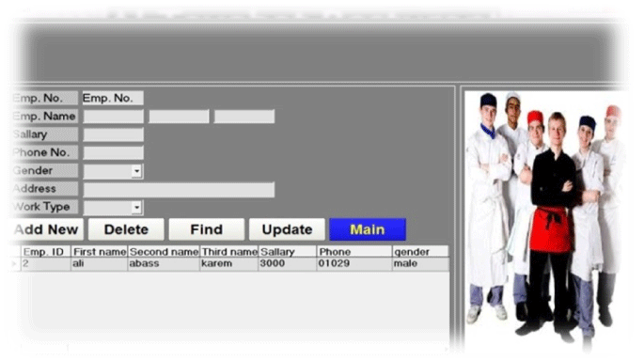Focus the Emp. No. text field
The width and height of the screenshot is (644, 361).
tap(113, 98)
